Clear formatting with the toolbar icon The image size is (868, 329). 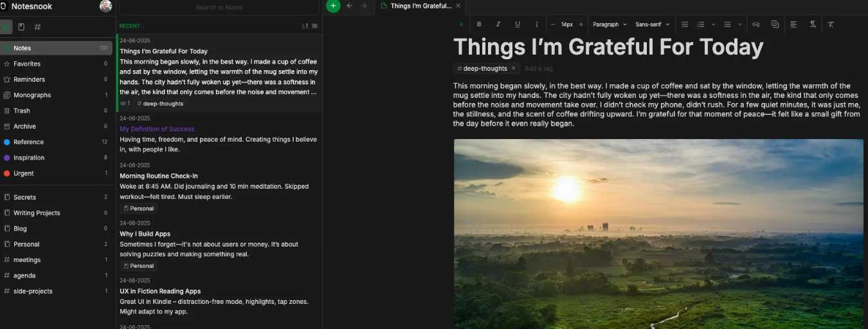tap(831, 24)
